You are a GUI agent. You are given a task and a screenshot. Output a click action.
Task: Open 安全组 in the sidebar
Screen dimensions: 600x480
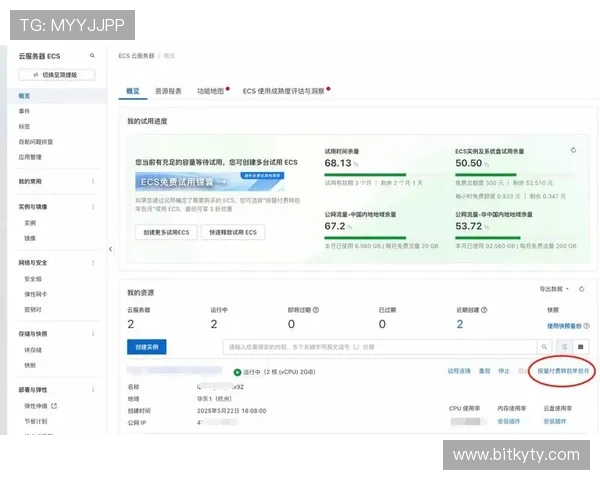pos(33,279)
